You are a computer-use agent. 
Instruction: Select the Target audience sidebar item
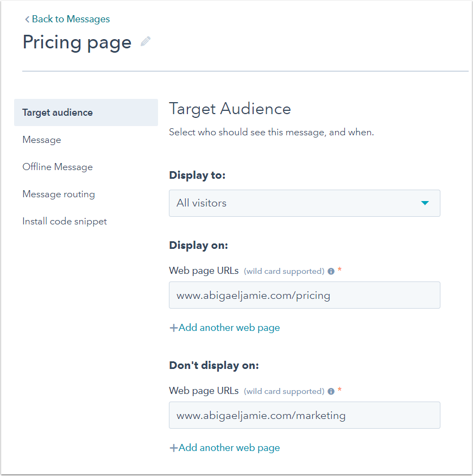[86, 112]
